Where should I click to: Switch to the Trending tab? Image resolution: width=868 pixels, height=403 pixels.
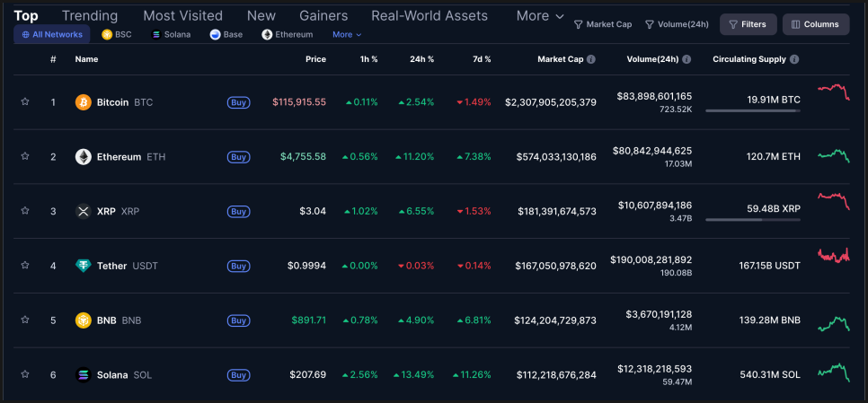click(90, 15)
